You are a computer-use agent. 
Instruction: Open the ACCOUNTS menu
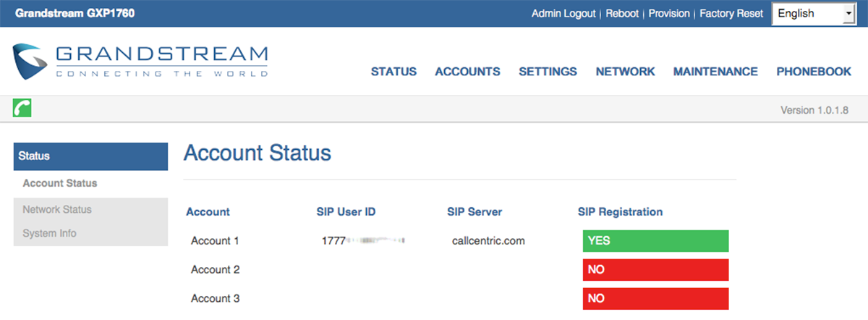tap(467, 72)
